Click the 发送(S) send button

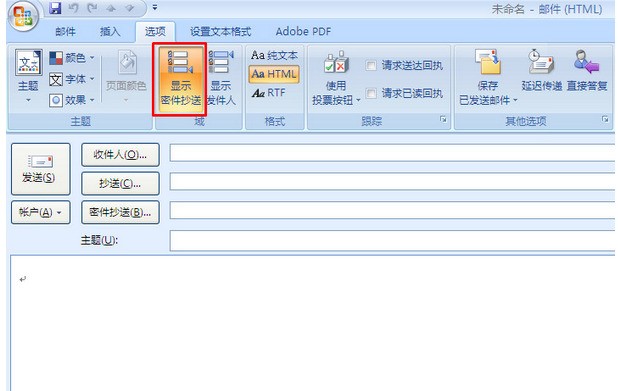pyautogui.click(x=41, y=169)
